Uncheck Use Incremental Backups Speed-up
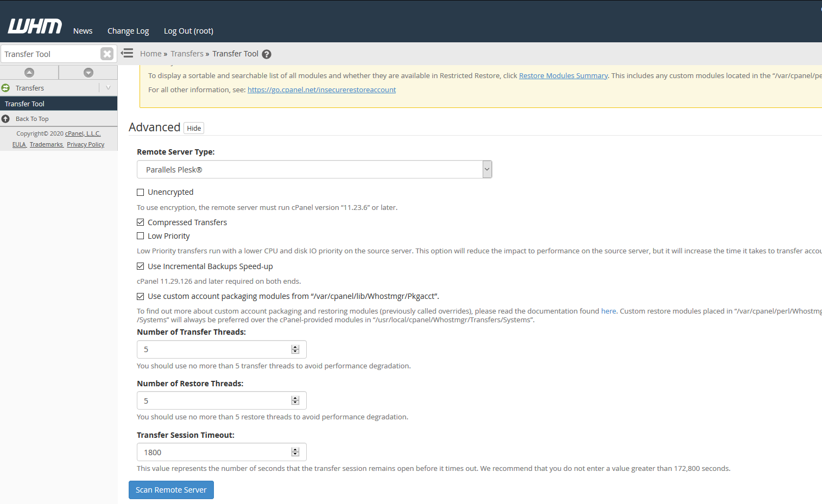The image size is (822, 504). tap(140, 266)
